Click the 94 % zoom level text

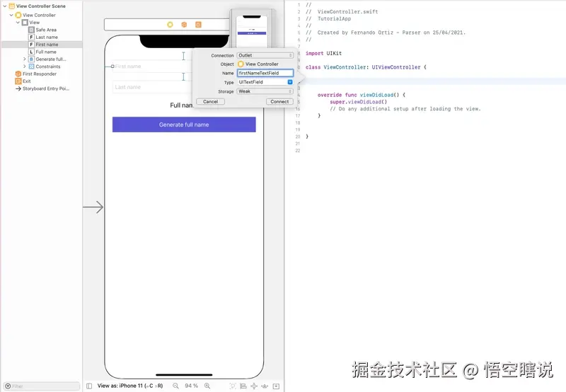(191, 386)
